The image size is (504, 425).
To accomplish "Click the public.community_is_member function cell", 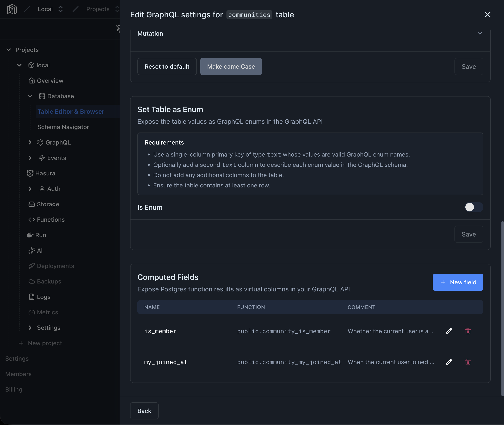I will click(x=284, y=331).
